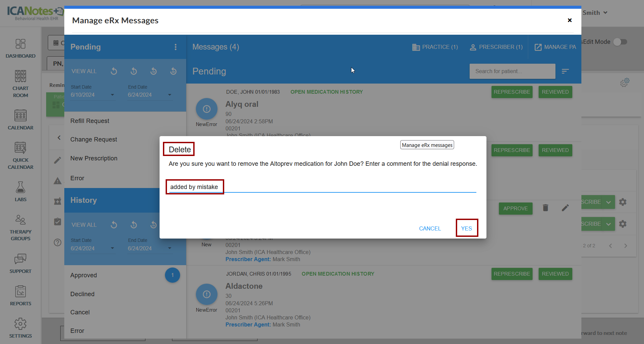644x344 pixels.
Task: Go to the previous page in the background list
Action: (611, 246)
